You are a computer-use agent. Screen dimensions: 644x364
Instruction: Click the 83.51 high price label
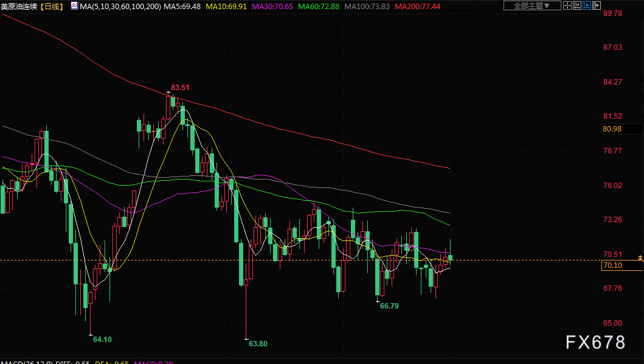180,88
